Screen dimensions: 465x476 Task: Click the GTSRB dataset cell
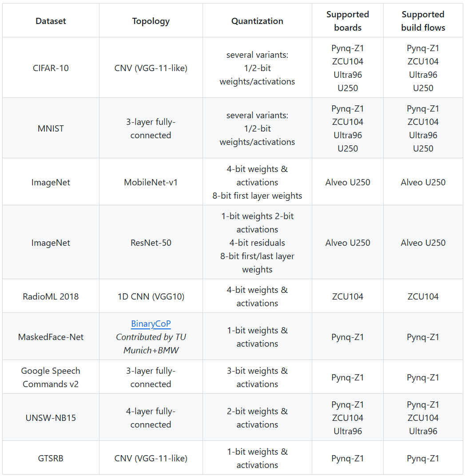tap(51, 458)
